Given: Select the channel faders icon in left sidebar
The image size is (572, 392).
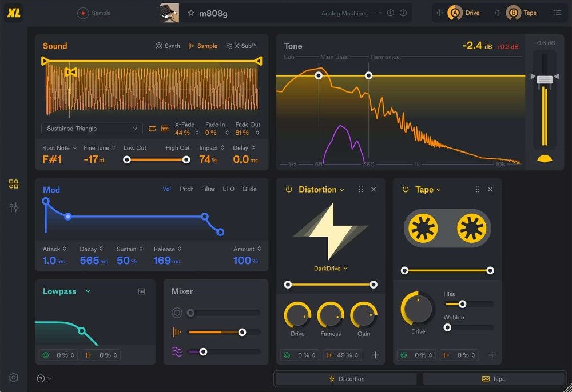Looking at the screenshot, I should (13, 207).
